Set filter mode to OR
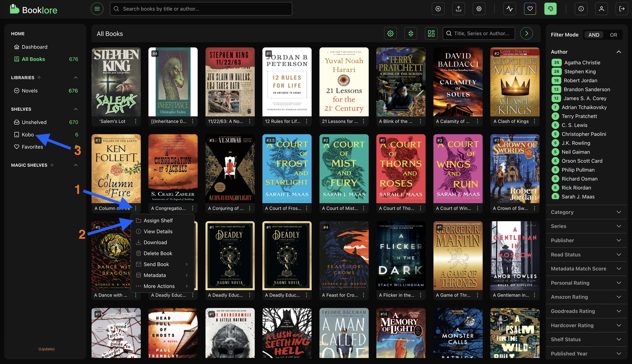Viewport: 632px width, 364px height. [613, 35]
